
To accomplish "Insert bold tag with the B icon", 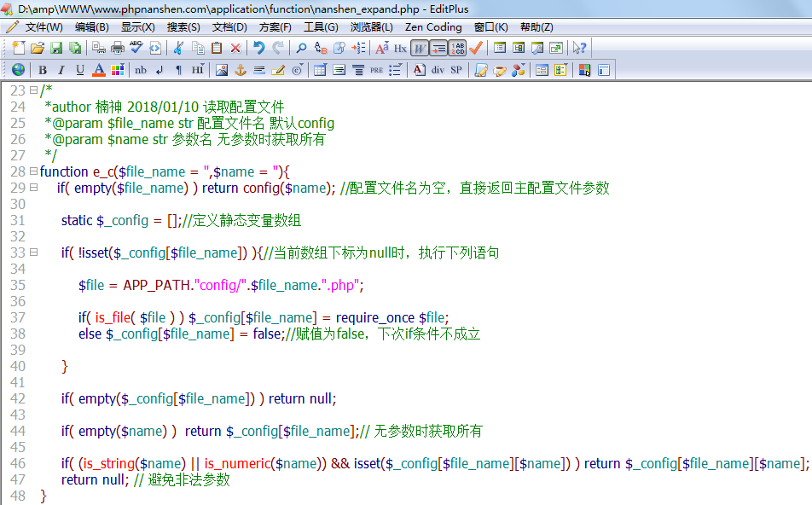I will 43,70.
